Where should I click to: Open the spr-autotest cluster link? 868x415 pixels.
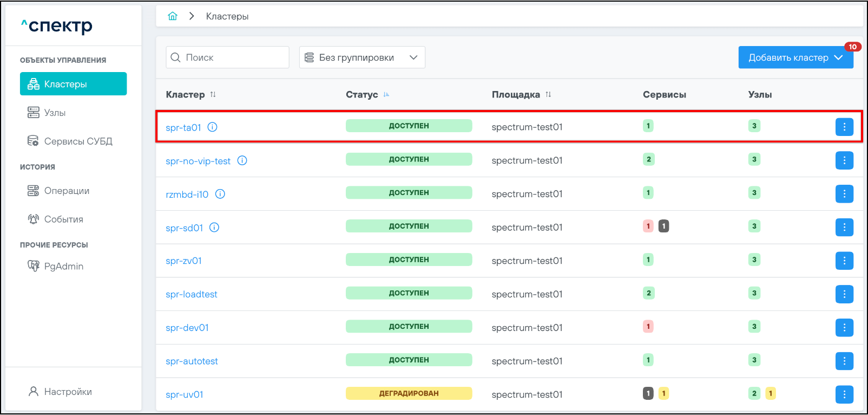[192, 361]
